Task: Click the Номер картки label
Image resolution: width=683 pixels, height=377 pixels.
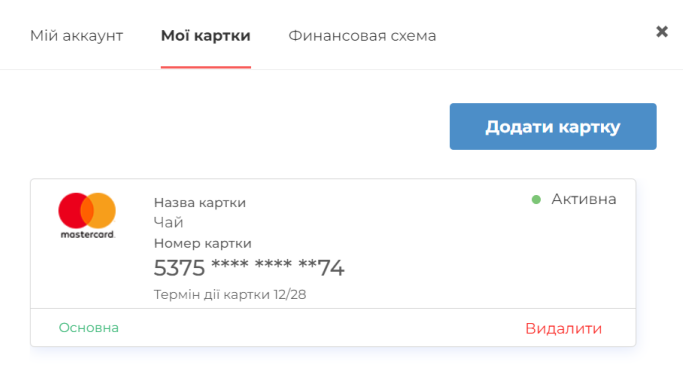Action: [x=203, y=243]
